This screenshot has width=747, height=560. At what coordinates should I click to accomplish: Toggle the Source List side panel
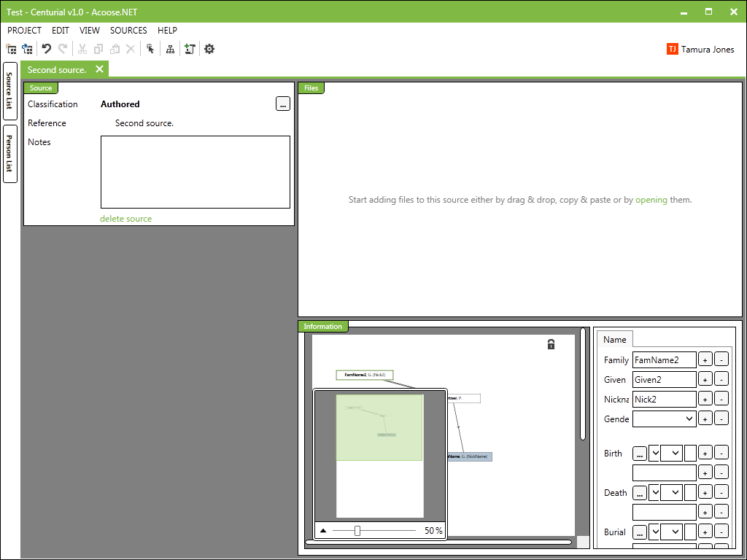point(10,91)
